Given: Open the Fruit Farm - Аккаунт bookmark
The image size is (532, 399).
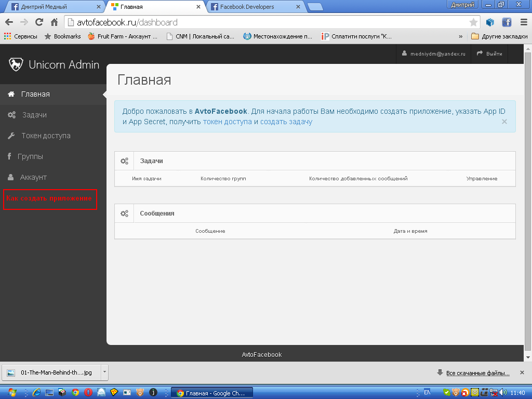Looking at the screenshot, I should coord(123,36).
